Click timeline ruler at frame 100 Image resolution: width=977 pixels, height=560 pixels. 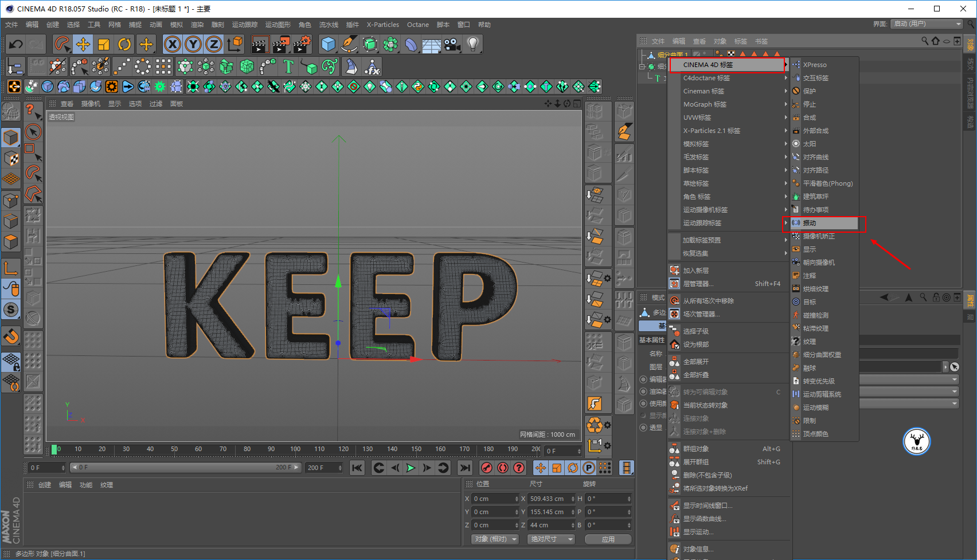coord(295,449)
